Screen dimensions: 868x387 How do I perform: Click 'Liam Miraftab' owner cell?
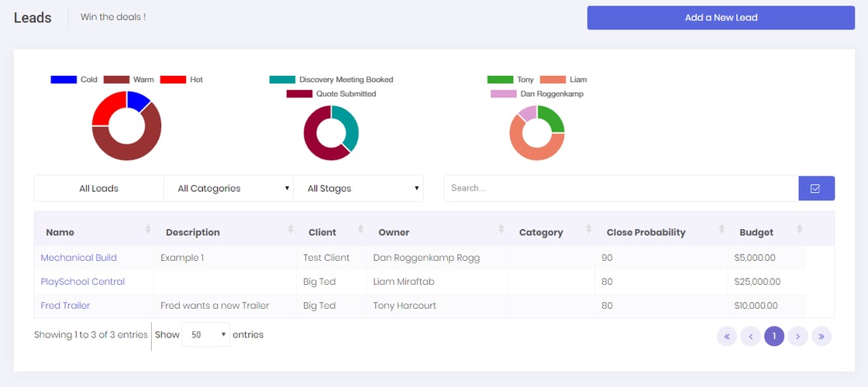(404, 282)
